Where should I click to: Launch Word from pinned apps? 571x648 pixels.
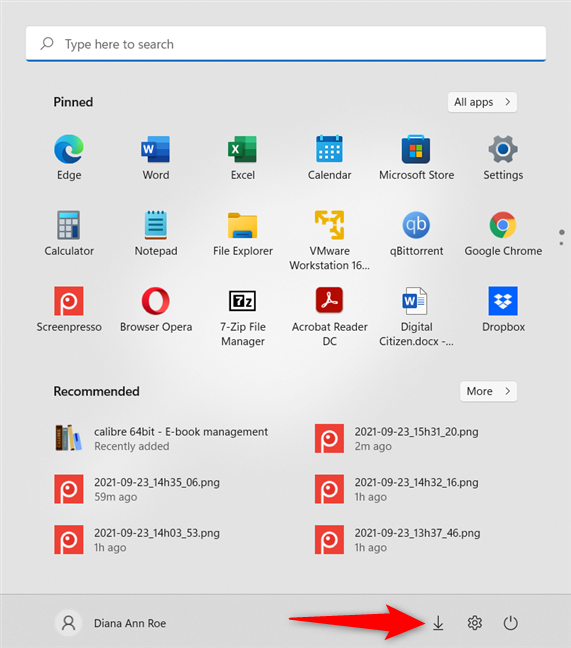point(156,157)
